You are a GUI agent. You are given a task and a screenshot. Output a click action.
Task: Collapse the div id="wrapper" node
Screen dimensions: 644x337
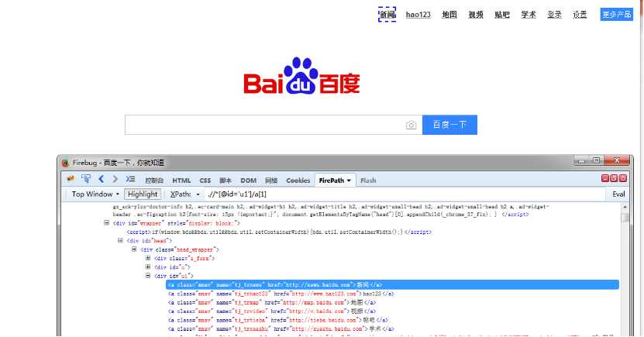click(x=106, y=223)
